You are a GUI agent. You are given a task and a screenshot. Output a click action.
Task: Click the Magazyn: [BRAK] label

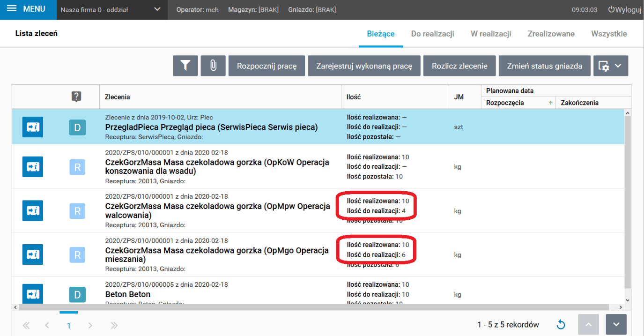pyautogui.click(x=253, y=10)
